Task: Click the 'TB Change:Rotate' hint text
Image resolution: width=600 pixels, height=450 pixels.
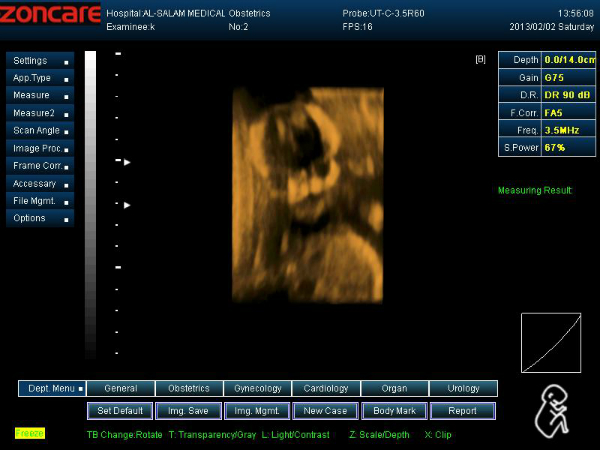Action: coord(124,435)
